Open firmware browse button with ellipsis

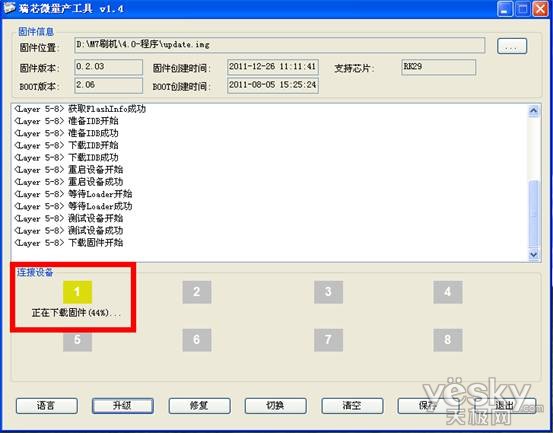point(512,46)
